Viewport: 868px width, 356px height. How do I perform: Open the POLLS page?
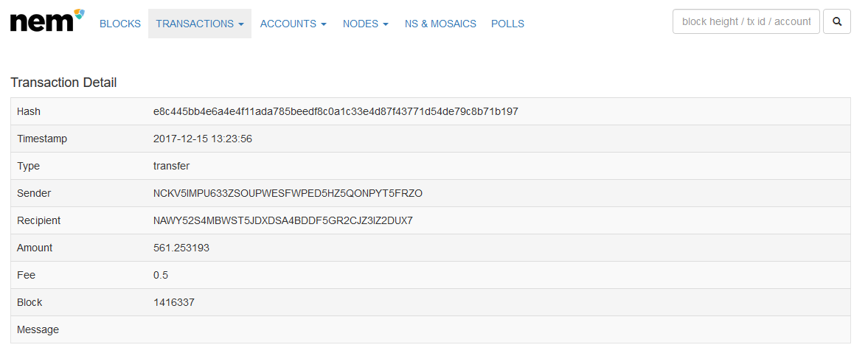[507, 24]
